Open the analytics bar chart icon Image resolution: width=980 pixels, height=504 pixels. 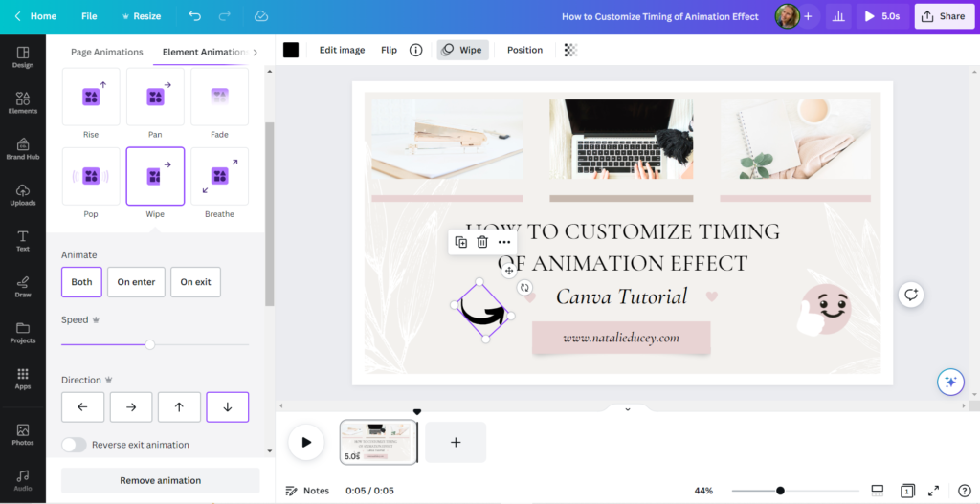[838, 16]
